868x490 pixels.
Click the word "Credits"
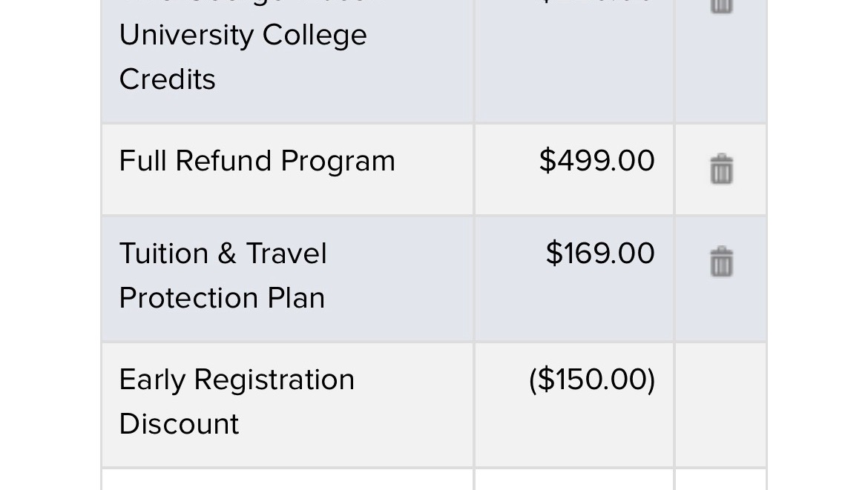pyautogui.click(x=167, y=79)
